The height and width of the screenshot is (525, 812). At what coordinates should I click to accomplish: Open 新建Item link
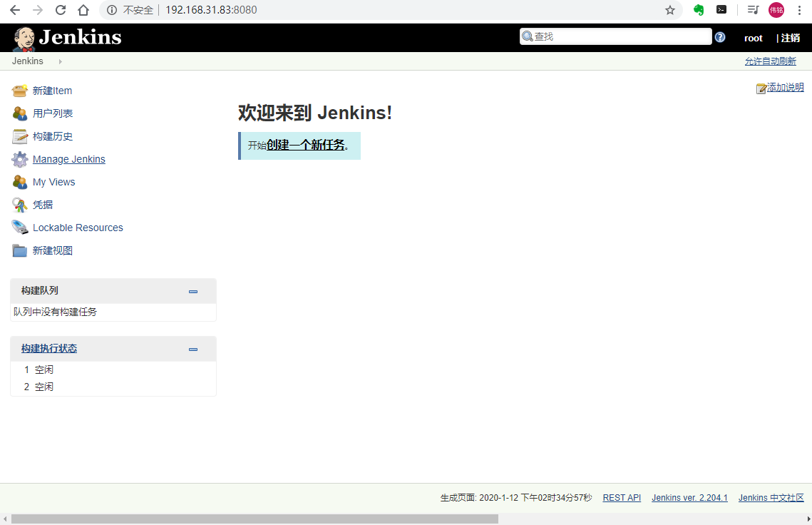[x=52, y=91]
